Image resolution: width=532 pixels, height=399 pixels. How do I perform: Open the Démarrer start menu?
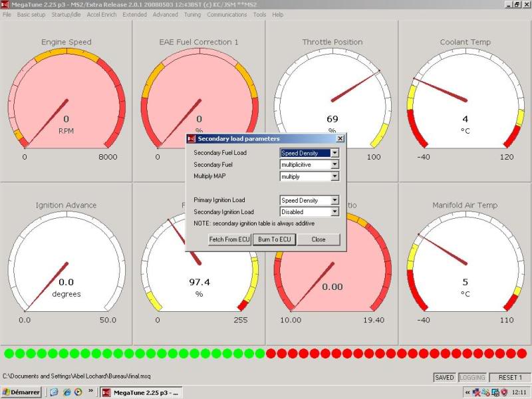tap(21, 392)
